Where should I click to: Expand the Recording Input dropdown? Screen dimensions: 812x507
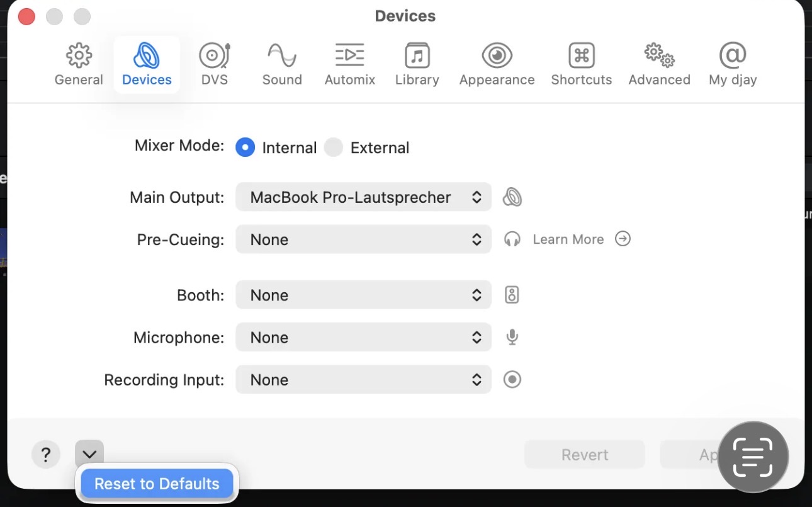pos(363,380)
